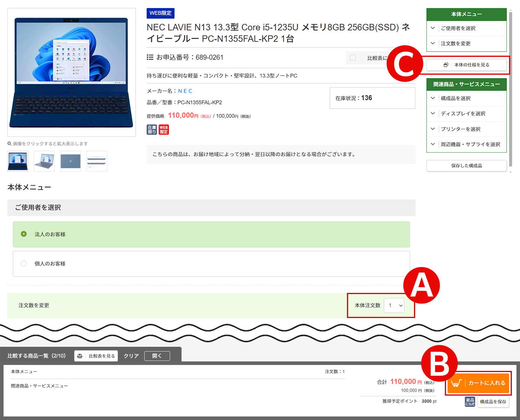
Task: Expand プリンターを選択 in the side menu
Action: point(466,129)
